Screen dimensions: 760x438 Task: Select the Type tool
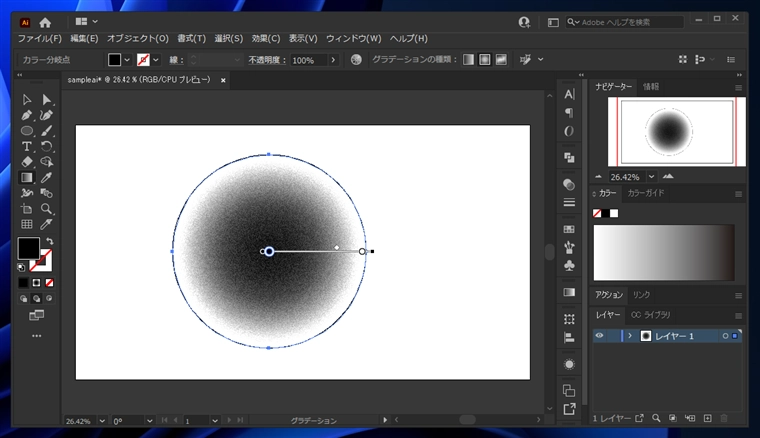(27, 146)
